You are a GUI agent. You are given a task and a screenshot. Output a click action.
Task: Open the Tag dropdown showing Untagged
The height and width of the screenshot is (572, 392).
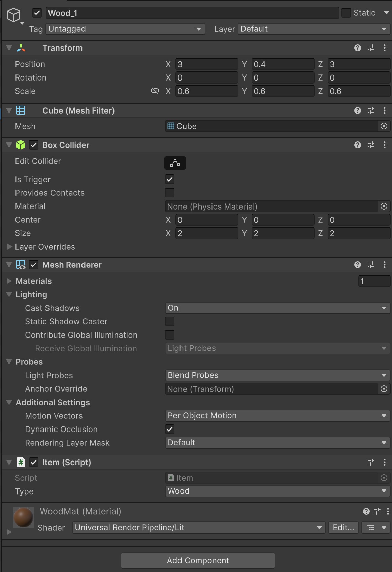125,29
